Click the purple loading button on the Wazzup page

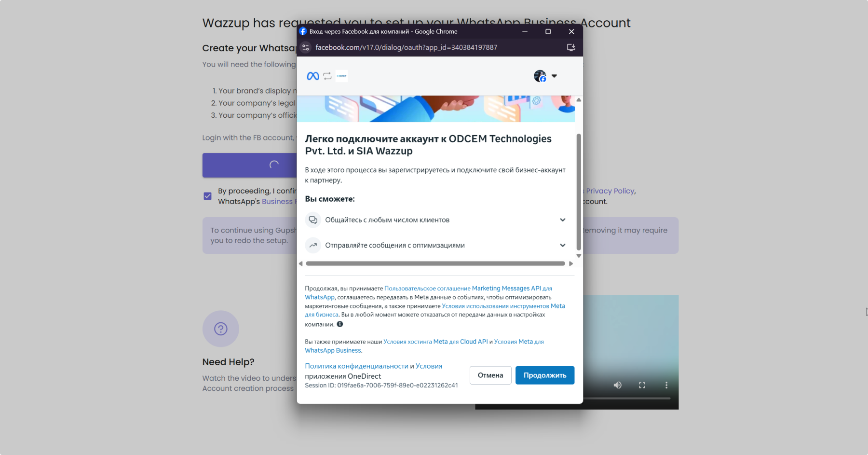(x=250, y=165)
